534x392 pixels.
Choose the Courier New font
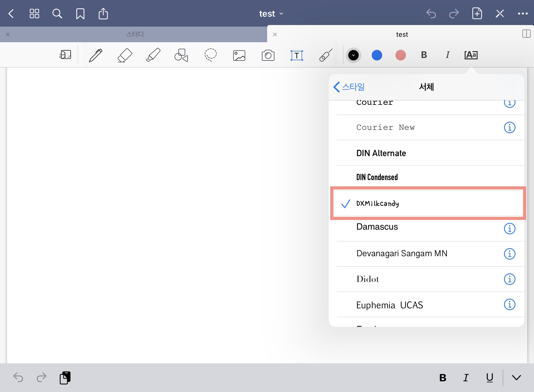click(x=386, y=127)
